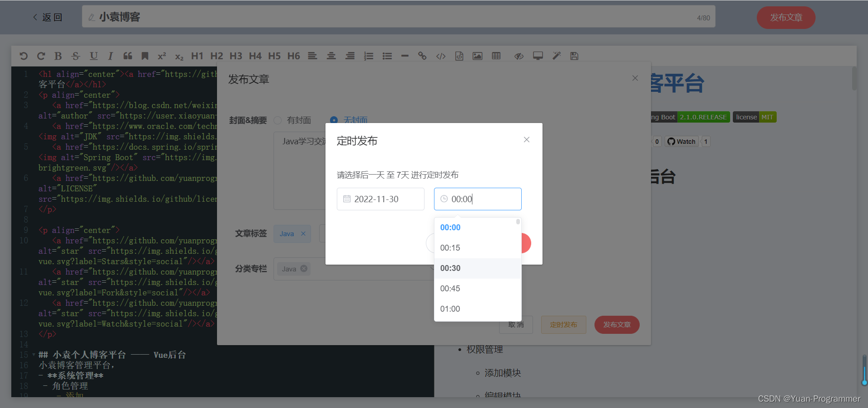
Task: Click the time input showing 00:00
Action: click(477, 199)
